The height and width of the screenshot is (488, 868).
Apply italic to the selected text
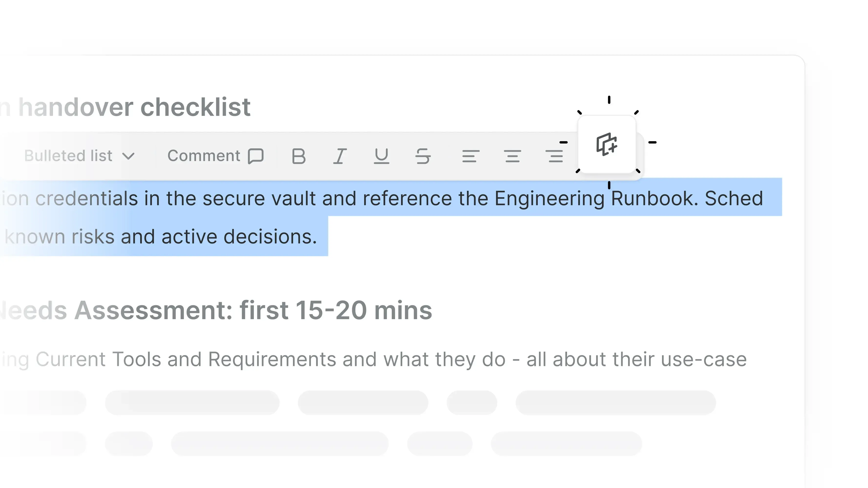coord(340,156)
